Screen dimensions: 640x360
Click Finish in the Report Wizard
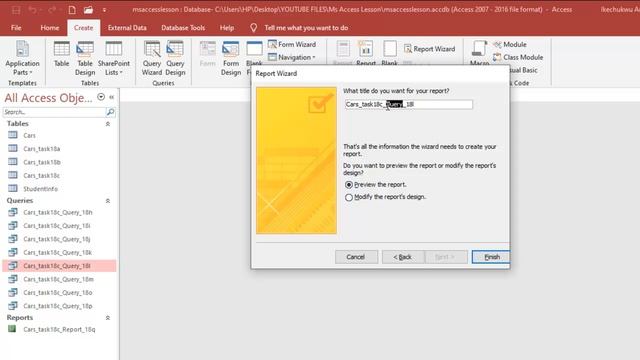pyautogui.click(x=491, y=257)
